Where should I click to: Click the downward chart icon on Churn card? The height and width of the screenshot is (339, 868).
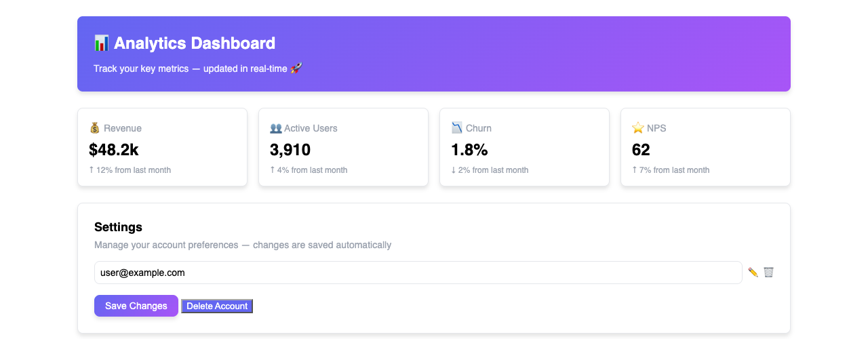pyautogui.click(x=456, y=128)
